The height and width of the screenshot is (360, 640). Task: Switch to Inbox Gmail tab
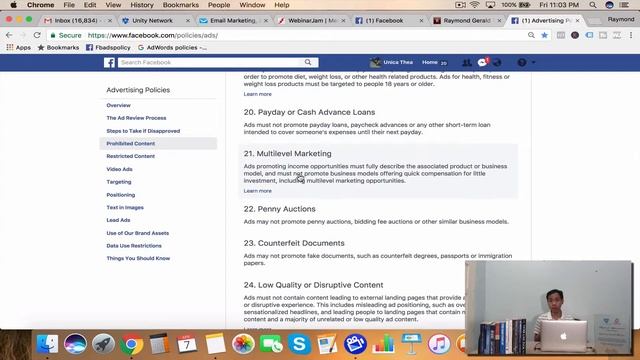[76, 20]
